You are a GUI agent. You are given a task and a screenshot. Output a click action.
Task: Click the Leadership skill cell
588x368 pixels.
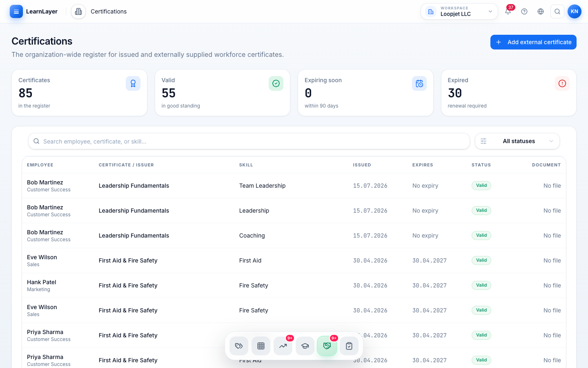click(x=254, y=211)
